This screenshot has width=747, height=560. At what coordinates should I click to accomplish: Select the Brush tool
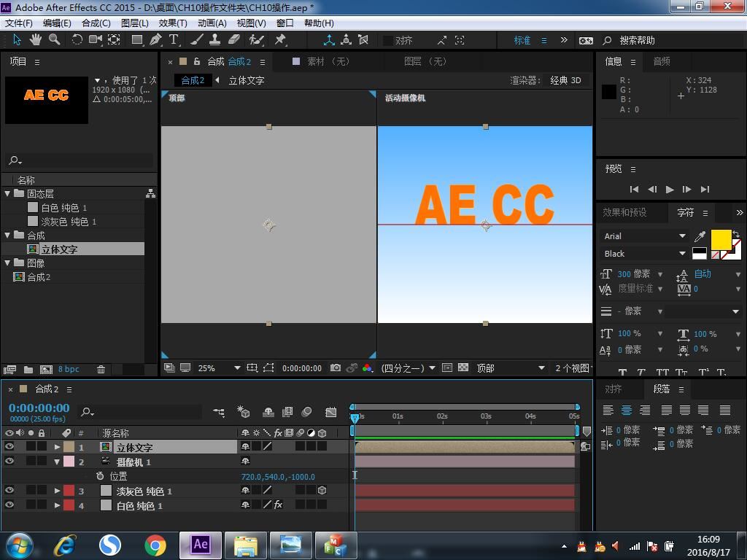[196, 40]
